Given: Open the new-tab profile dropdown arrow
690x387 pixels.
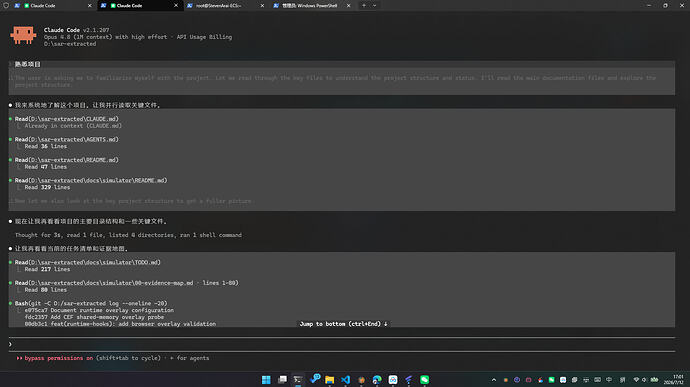Looking at the screenshot, I should [x=374, y=6].
